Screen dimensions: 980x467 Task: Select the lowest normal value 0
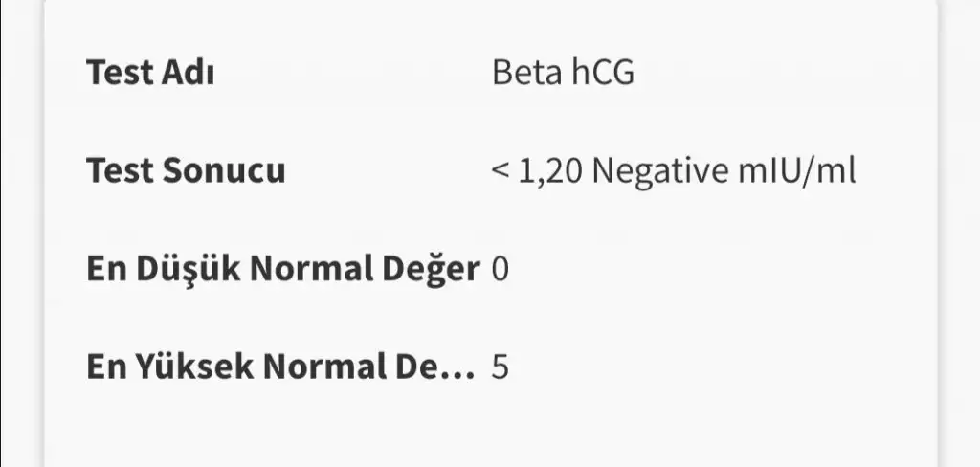500,270
